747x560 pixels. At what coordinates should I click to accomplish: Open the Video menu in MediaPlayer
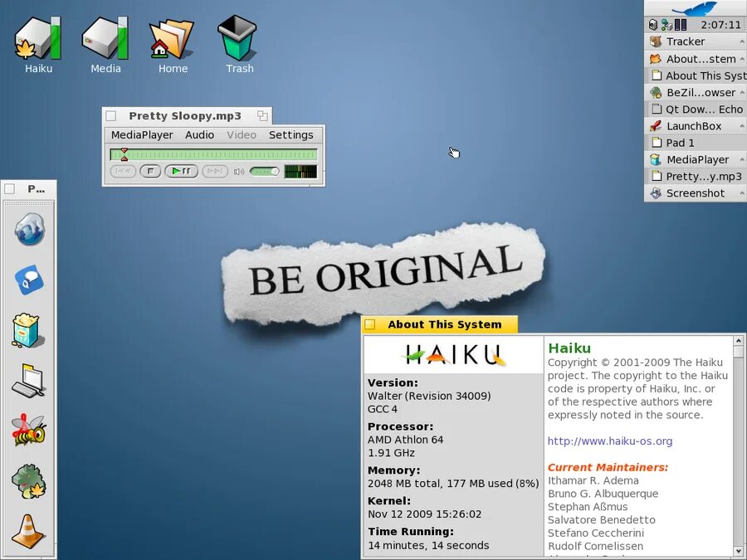(x=242, y=135)
